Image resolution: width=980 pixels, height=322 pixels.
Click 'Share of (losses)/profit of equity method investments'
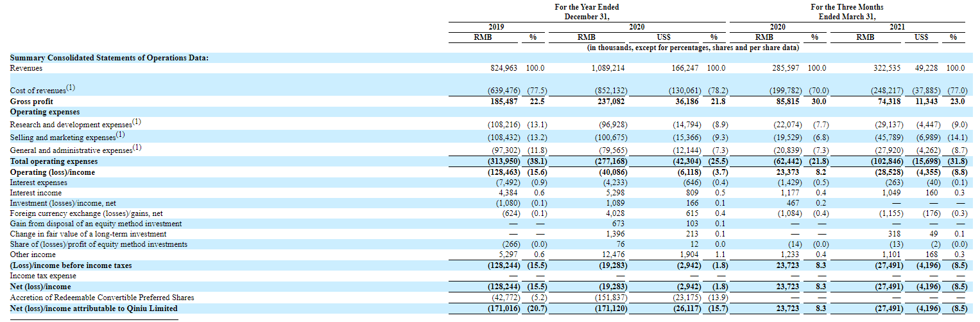click(99, 244)
